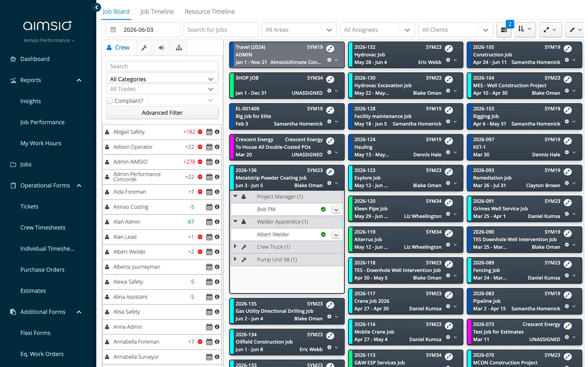The width and height of the screenshot is (588, 367).
Task: Collapse the Project Manager (1) group
Action: (x=235, y=196)
